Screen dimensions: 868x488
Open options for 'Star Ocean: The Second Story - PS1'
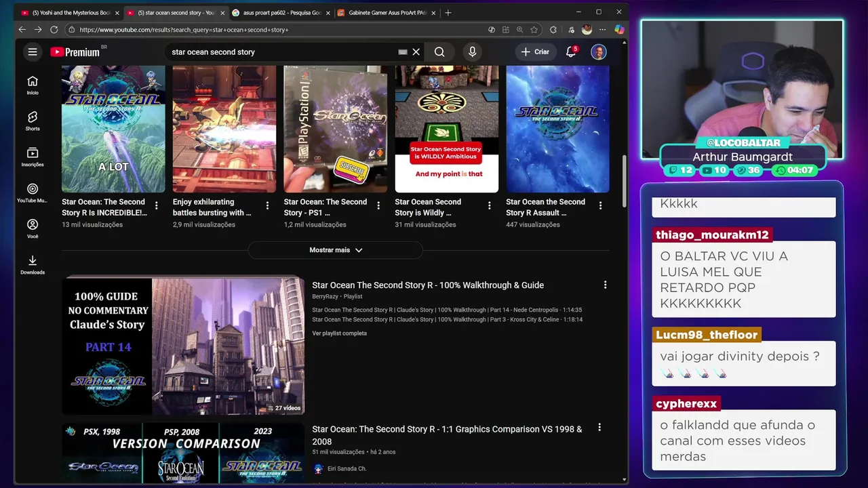378,205
